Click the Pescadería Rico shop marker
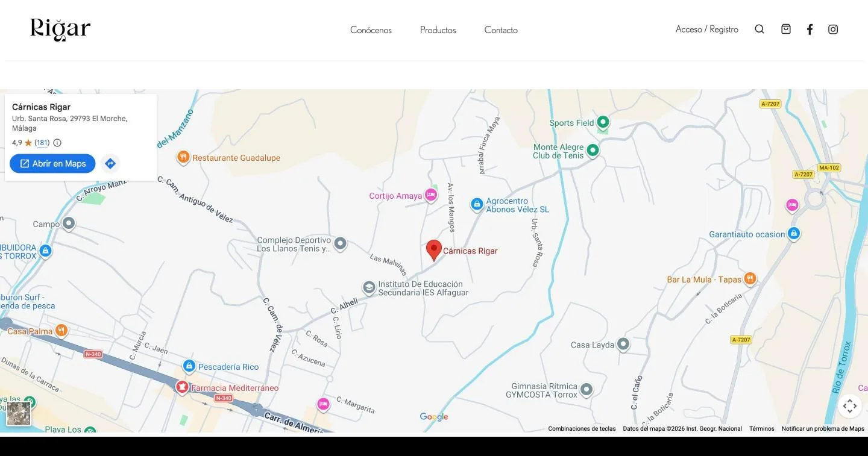This screenshot has width=868, height=456. pos(189,366)
